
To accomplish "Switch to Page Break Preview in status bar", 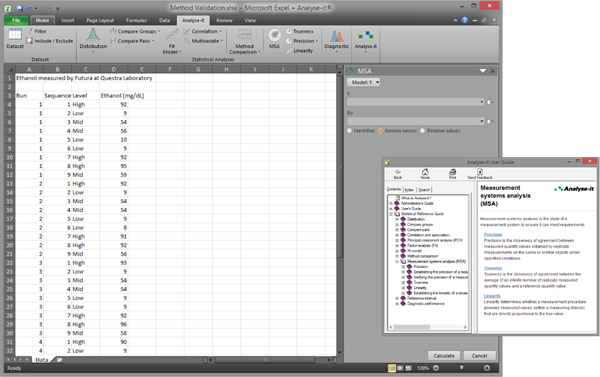I will (x=409, y=368).
